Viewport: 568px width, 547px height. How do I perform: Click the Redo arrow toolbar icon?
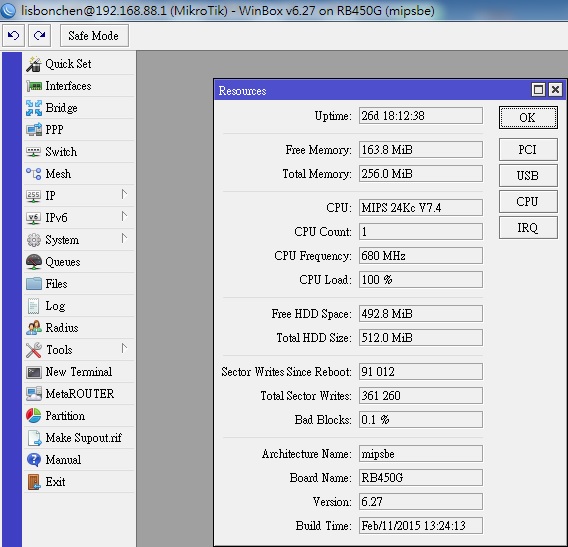(x=39, y=36)
